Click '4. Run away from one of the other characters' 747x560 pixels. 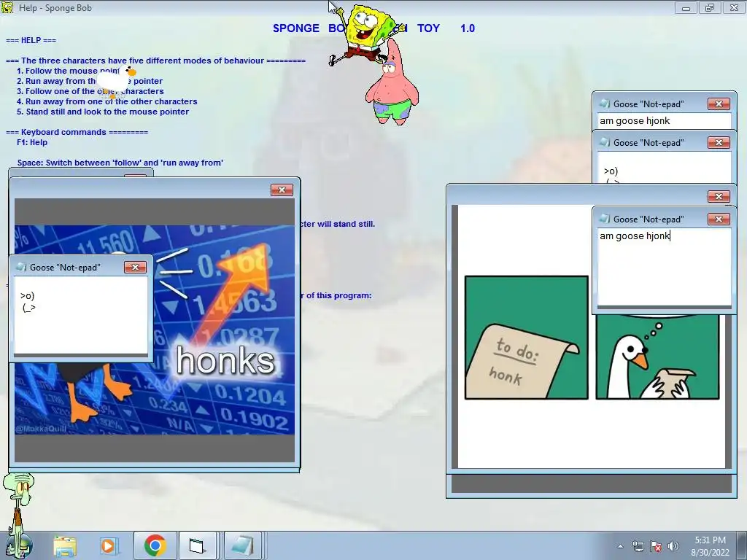[107, 101]
